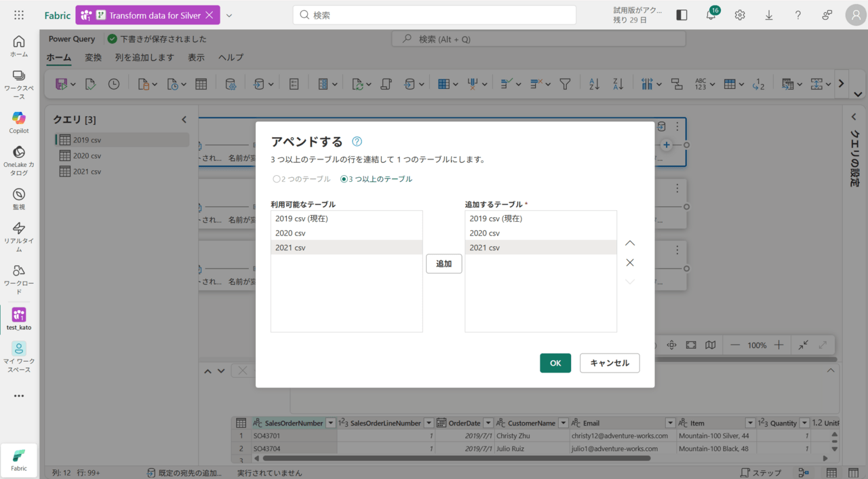Open the SalesOrderNumber column filter dropdown
The image size is (868, 479).
(331, 423)
